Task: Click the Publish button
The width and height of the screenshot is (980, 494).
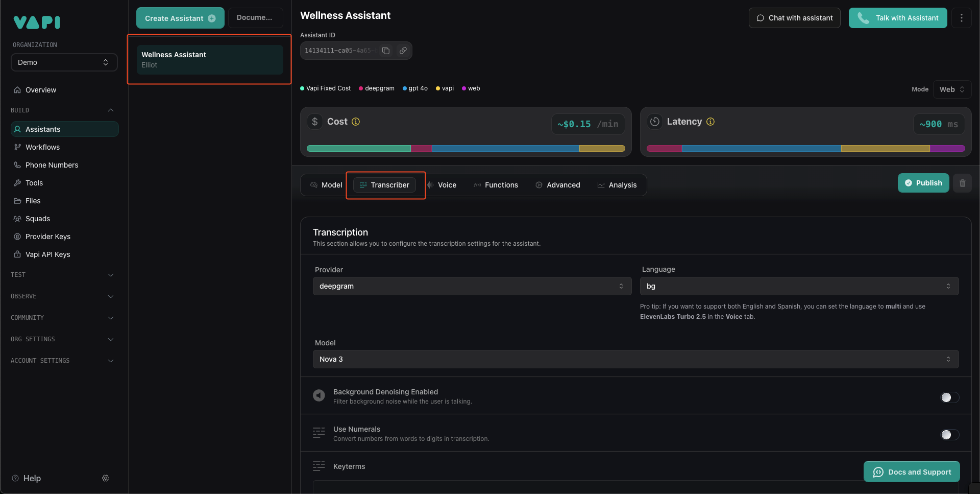Action: tap(923, 183)
